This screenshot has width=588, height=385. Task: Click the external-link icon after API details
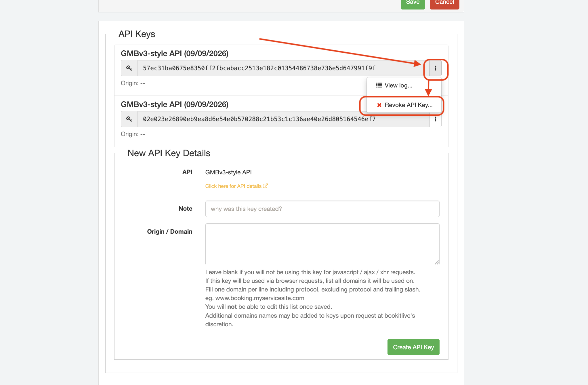point(266,186)
